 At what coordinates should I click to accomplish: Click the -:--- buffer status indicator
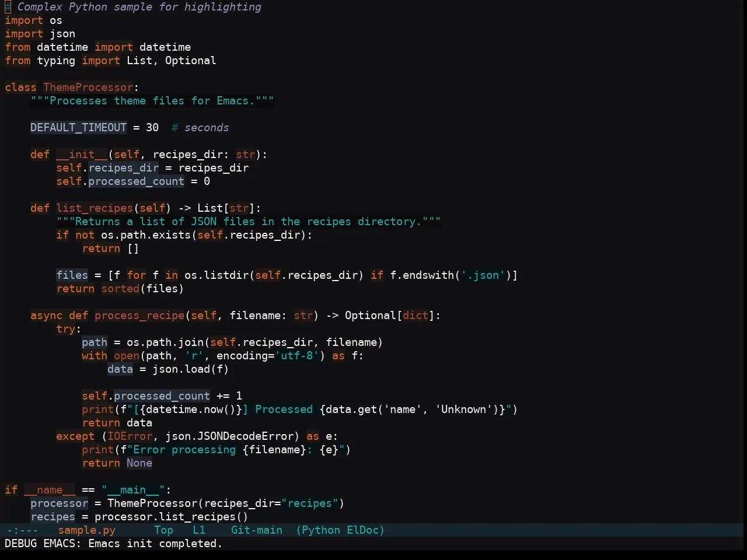[22, 530]
